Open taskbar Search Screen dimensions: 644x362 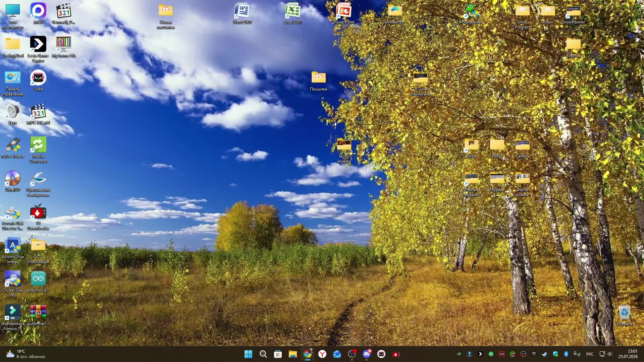(263, 354)
